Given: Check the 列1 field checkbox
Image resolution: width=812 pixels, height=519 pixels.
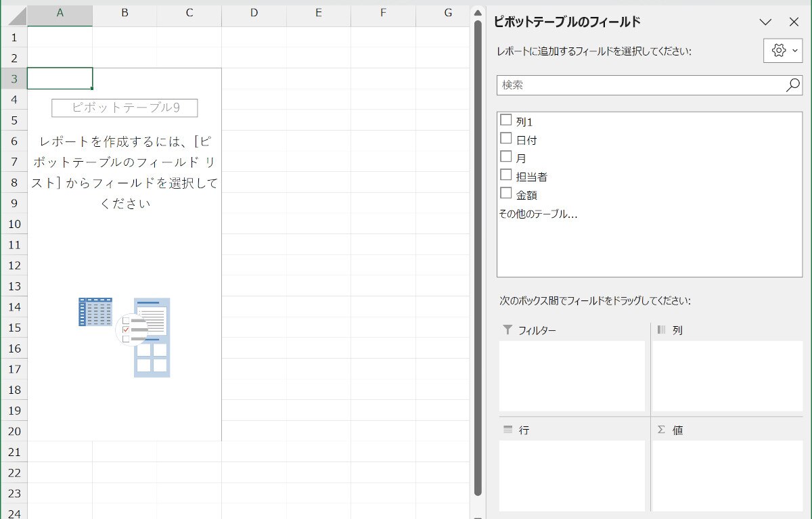Looking at the screenshot, I should 505,120.
